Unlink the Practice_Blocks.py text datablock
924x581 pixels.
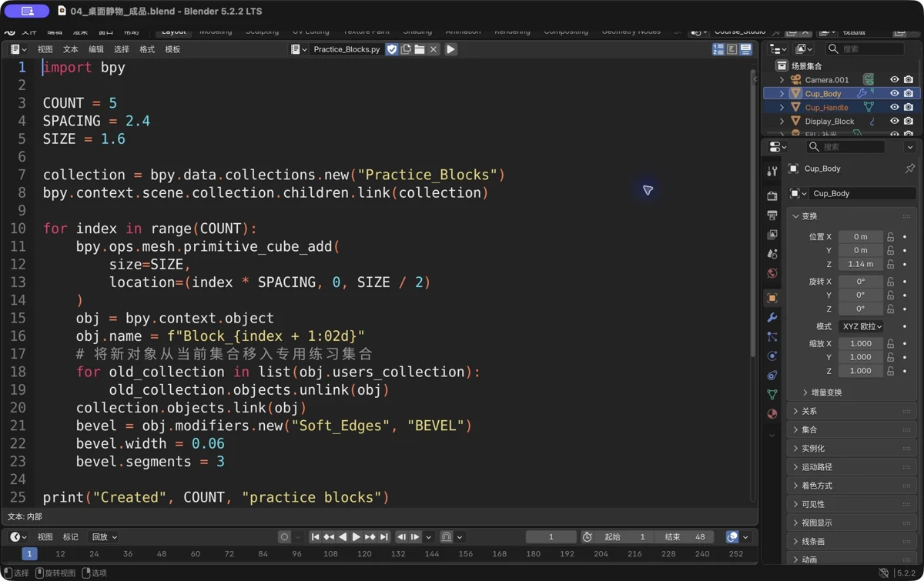click(x=434, y=49)
